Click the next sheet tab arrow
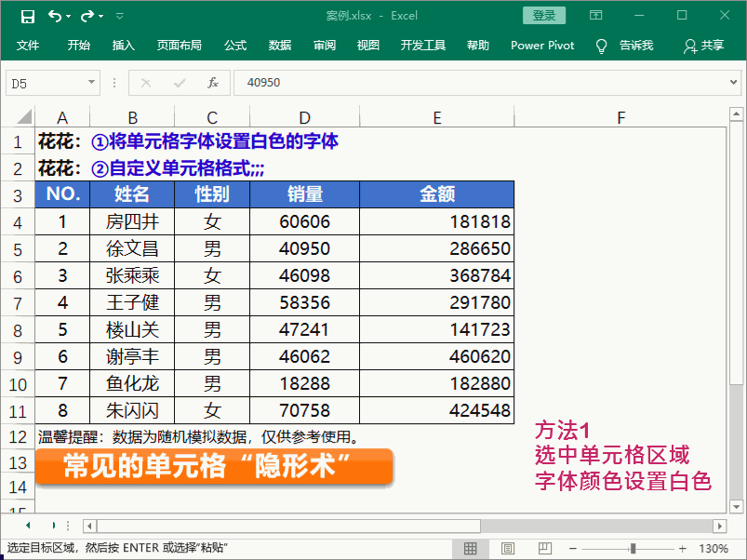 53,526
